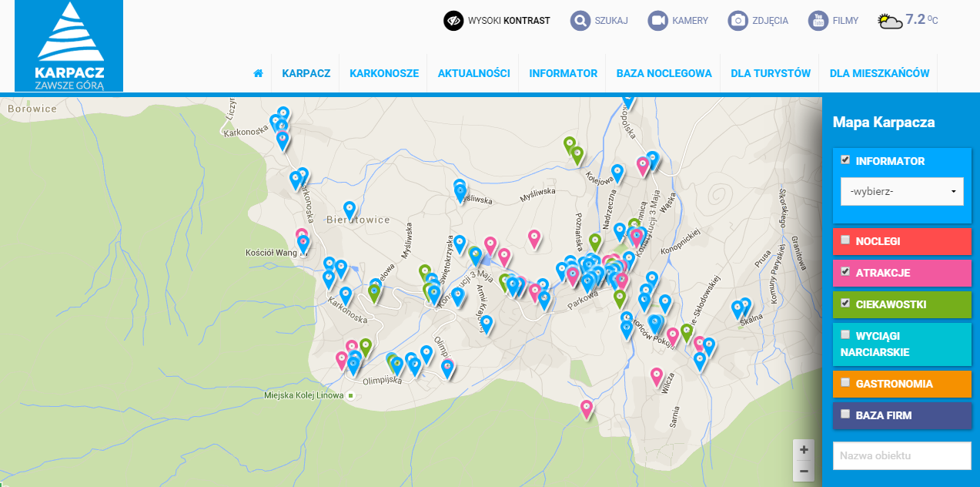Open search via the magnifier icon
980x487 pixels.
(580, 21)
